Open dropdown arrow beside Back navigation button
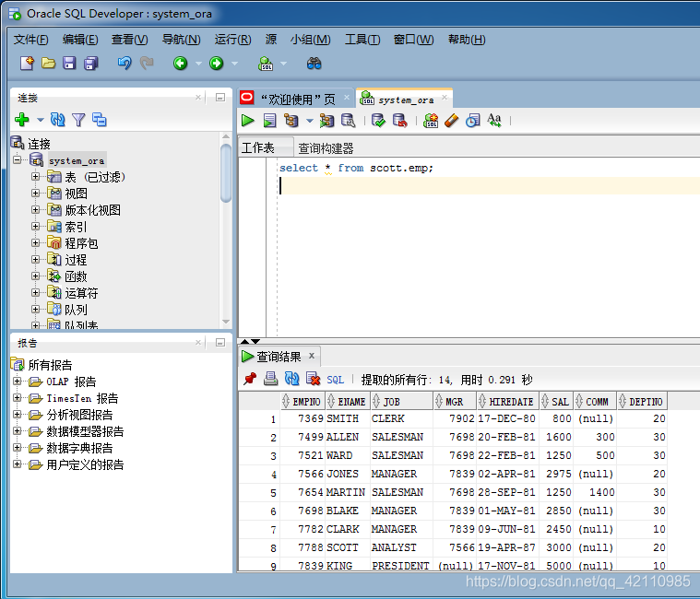The image size is (700, 599). pyautogui.click(x=198, y=64)
